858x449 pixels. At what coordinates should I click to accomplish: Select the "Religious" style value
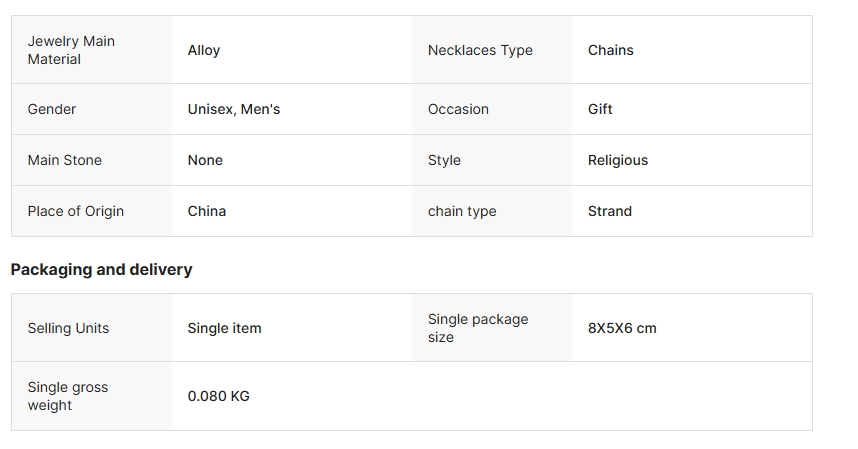pyautogui.click(x=618, y=160)
